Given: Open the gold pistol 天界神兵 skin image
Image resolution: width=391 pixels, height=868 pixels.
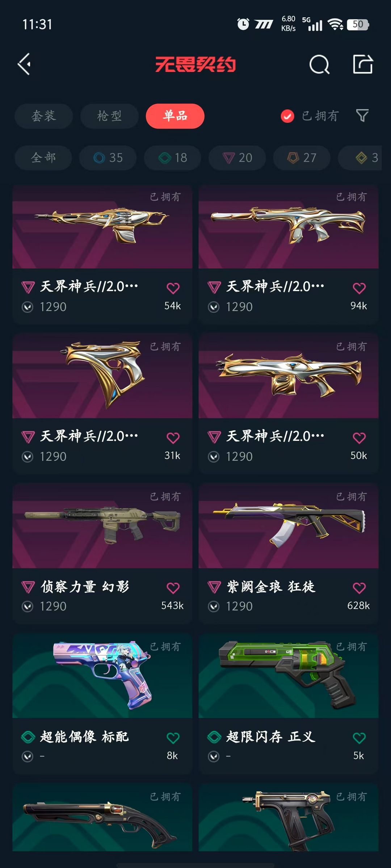Looking at the screenshot, I should pos(102,376).
